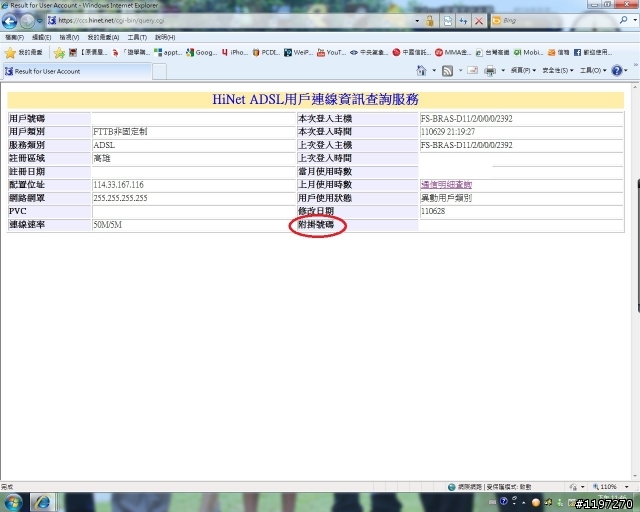Open the 安全性(S) Safety dropdown menu
The image size is (640, 512).
558,70
